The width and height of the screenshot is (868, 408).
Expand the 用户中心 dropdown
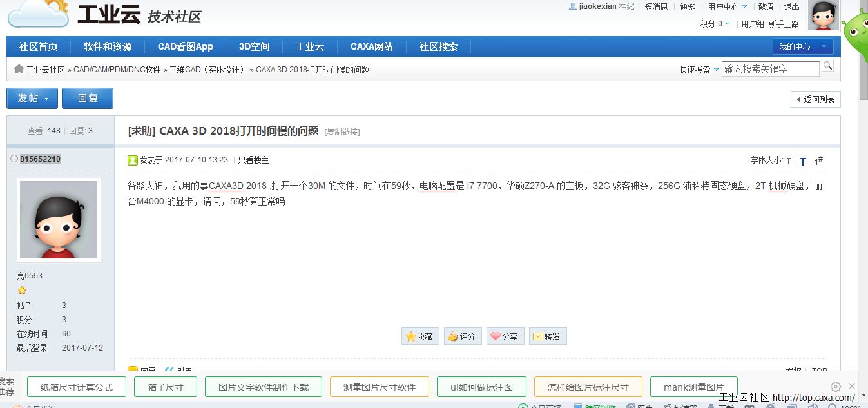coord(727,6)
